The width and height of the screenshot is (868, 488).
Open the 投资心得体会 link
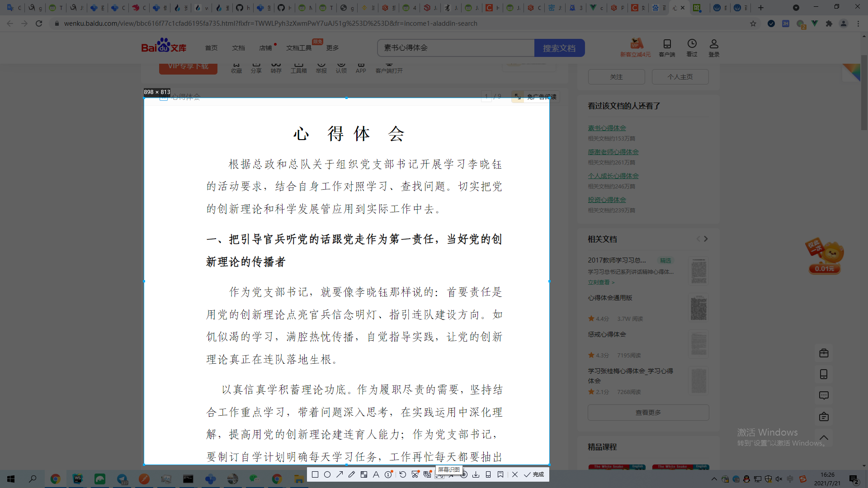[x=607, y=200]
